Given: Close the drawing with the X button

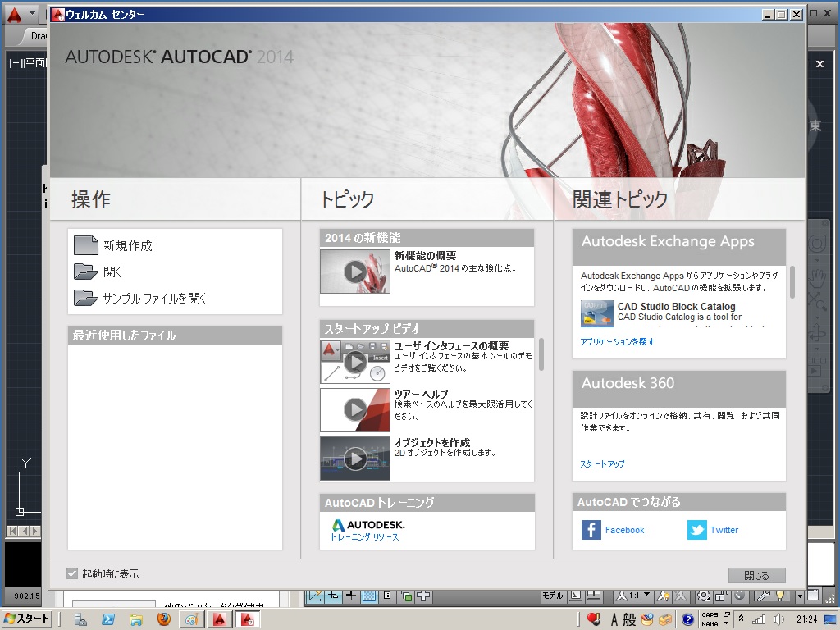Looking at the screenshot, I should coord(819,64).
